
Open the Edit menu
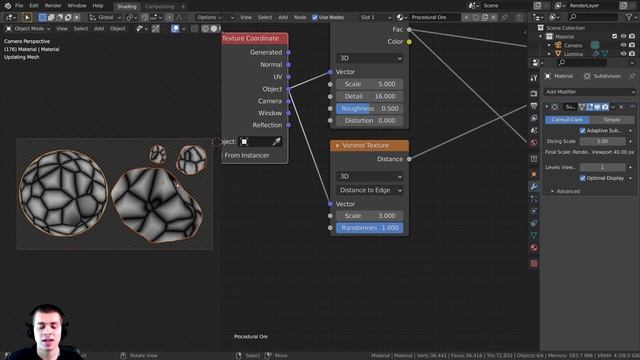pos(34,6)
